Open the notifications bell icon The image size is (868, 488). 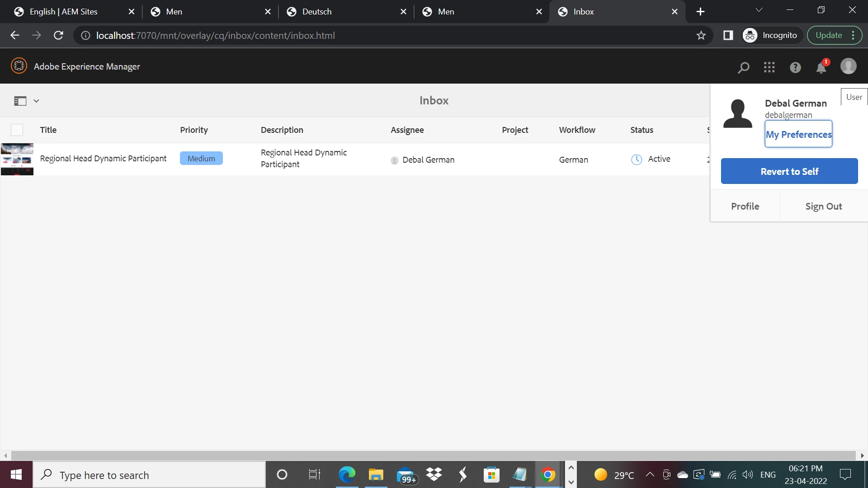click(821, 68)
